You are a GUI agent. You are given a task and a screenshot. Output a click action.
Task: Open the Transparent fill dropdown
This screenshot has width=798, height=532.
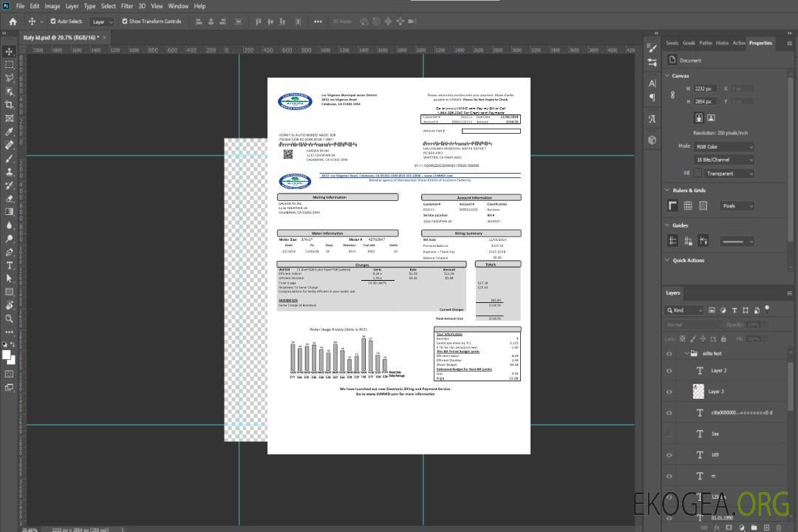pyautogui.click(x=729, y=174)
